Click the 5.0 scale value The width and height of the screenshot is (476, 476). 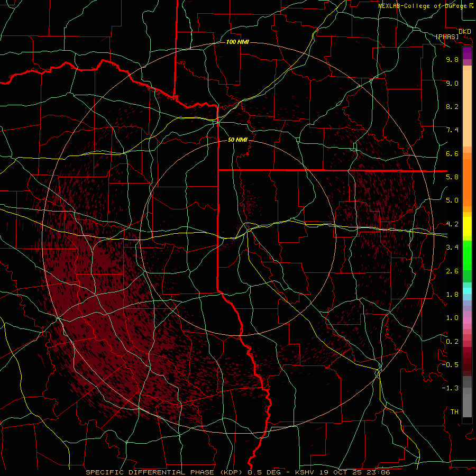452,200
